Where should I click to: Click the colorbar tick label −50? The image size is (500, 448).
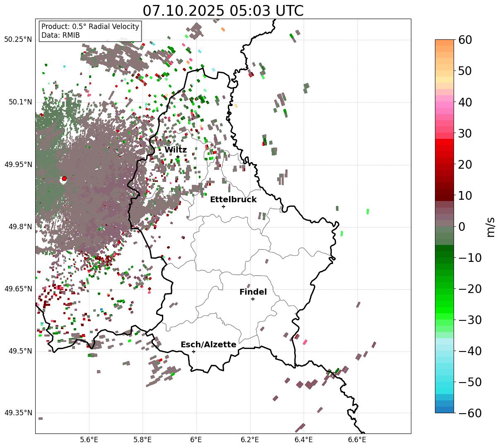click(x=470, y=382)
